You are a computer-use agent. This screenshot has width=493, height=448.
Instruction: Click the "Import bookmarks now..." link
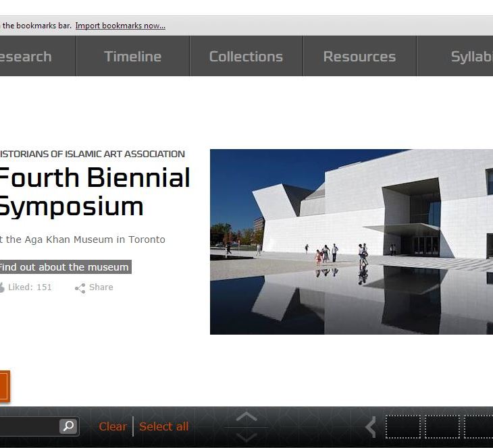pos(120,26)
